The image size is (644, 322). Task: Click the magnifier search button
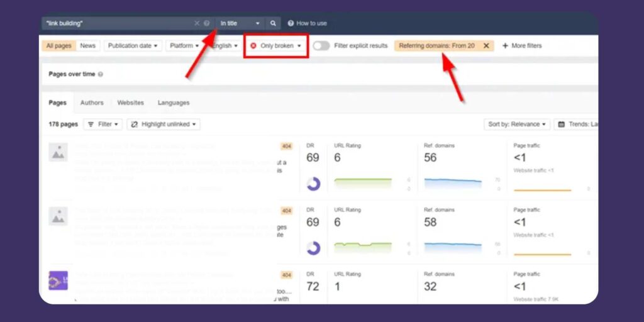[x=273, y=23]
